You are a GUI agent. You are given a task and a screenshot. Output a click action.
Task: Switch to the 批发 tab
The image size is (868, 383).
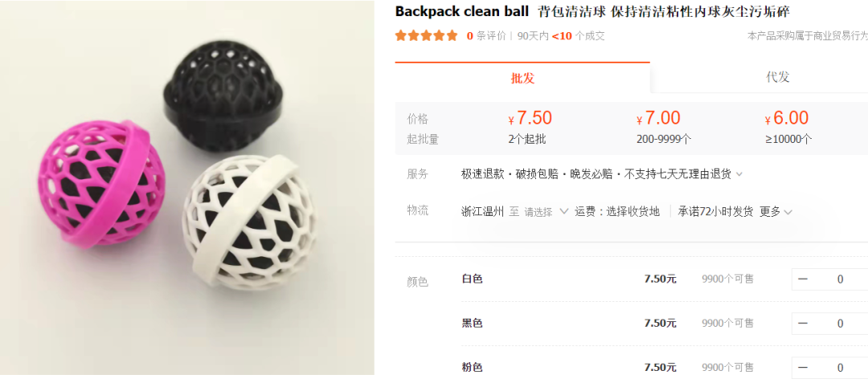522,78
